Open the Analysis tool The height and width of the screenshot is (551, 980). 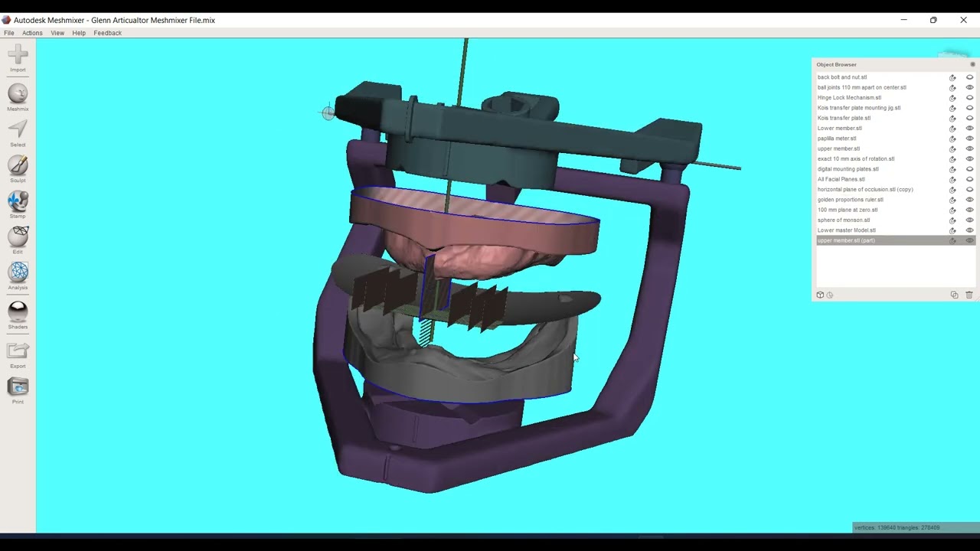pyautogui.click(x=18, y=276)
